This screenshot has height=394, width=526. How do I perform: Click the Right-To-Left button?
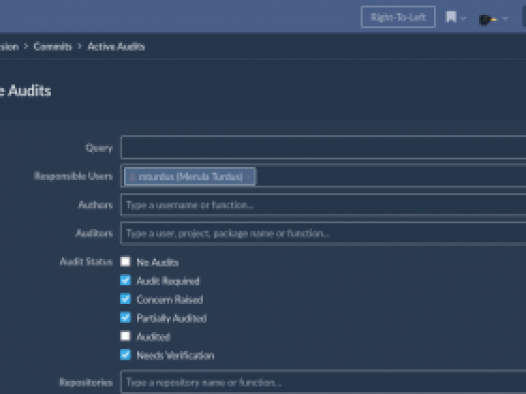pos(398,17)
